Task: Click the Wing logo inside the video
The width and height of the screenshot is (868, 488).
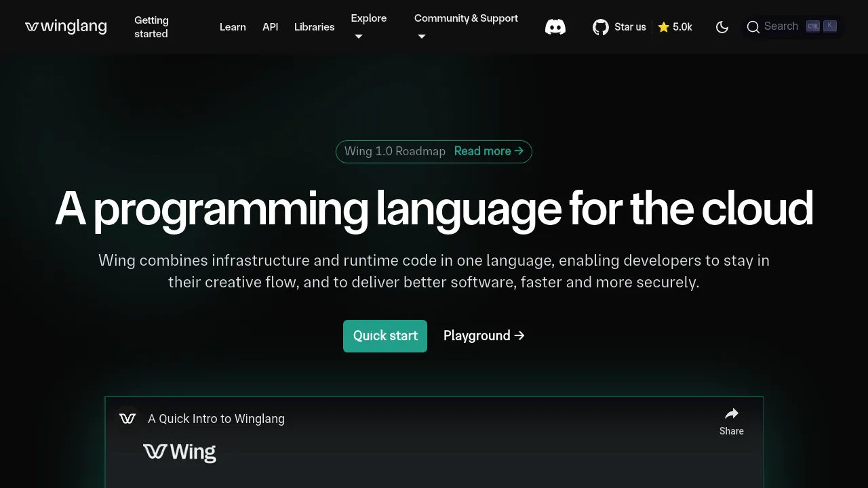Action: tap(180, 452)
